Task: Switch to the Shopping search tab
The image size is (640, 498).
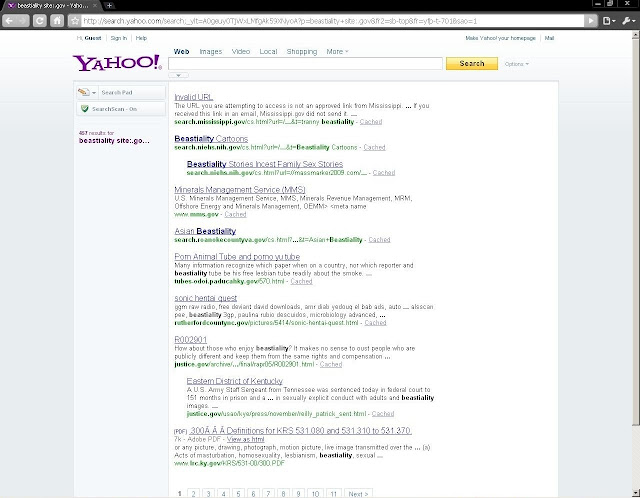Action: [302, 51]
